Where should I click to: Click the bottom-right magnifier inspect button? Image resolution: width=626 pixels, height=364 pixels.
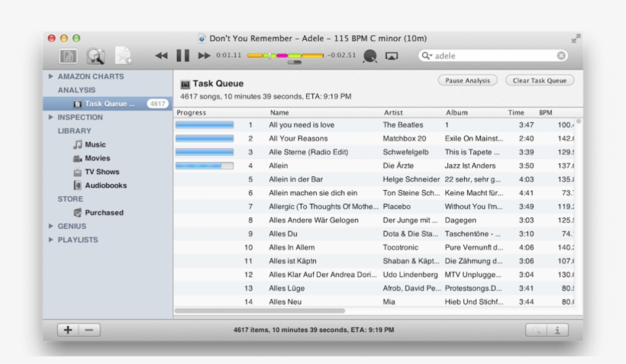[x=536, y=330]
